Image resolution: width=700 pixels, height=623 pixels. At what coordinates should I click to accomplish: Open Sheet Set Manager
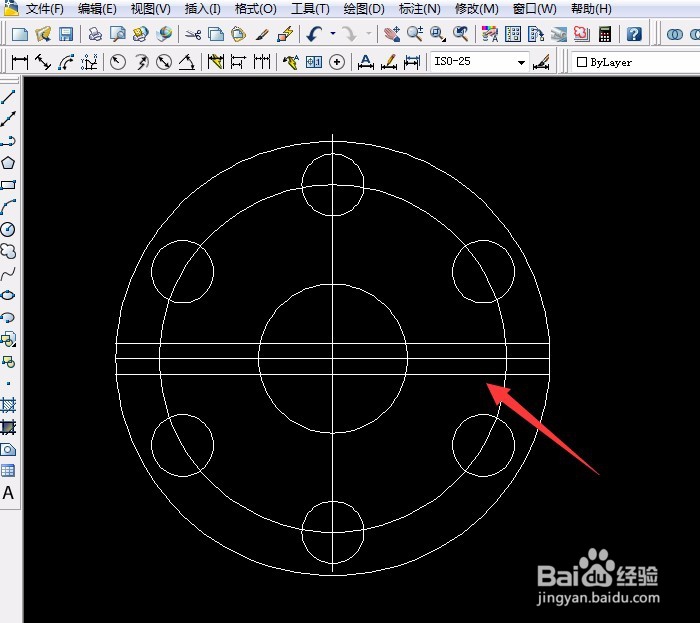558,34
